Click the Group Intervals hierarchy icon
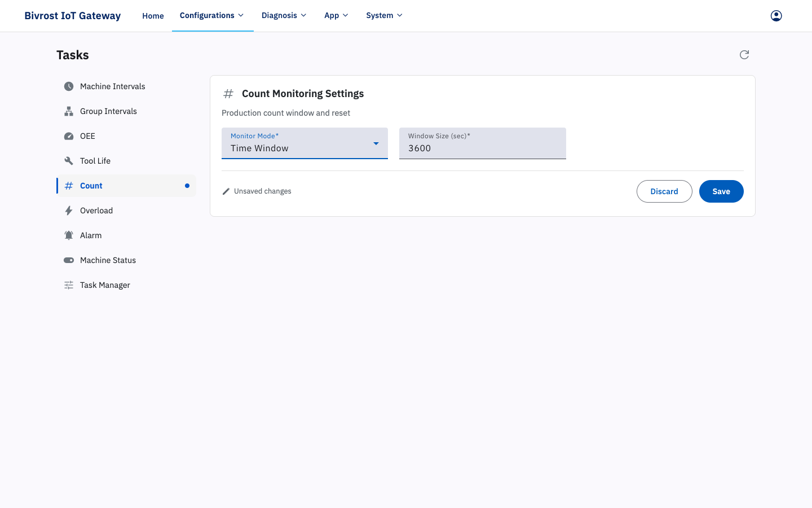 click(69, 111)
